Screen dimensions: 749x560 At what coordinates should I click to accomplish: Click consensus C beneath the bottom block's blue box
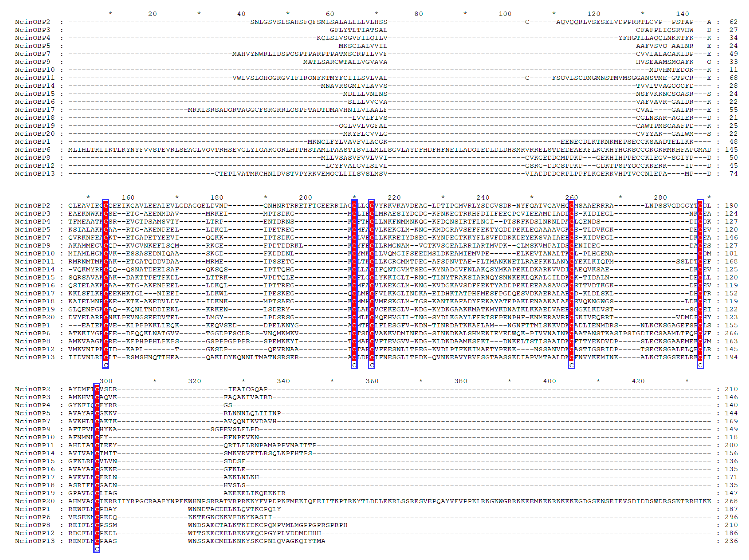tap(97, 549)
